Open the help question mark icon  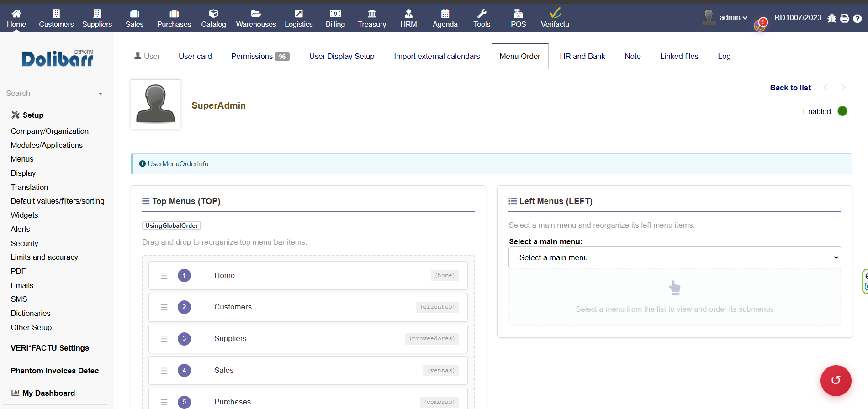[857, 18]
